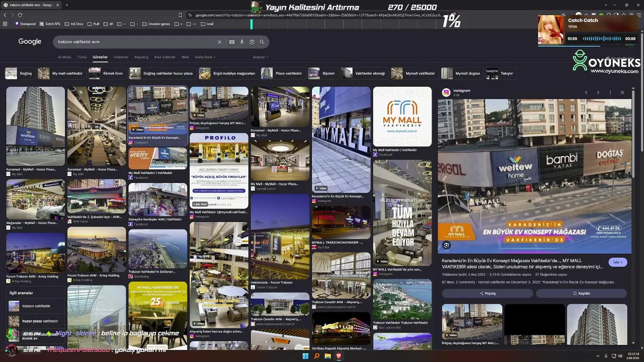Viewport: 644px width, 362px height.
Task: Click the Google logo
Action: (x=30, y=42)
